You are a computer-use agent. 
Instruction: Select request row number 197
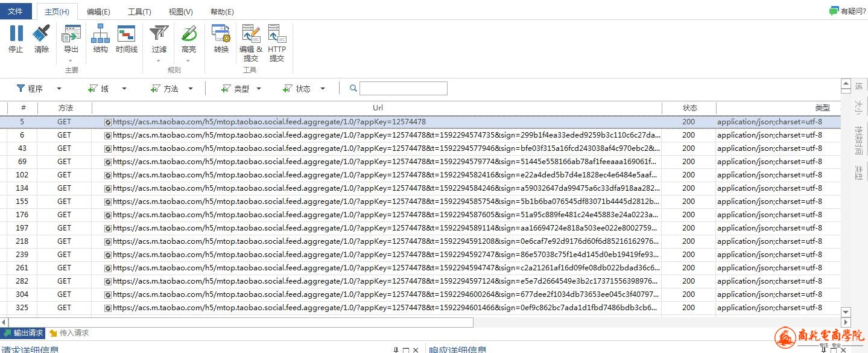[420, 228]
